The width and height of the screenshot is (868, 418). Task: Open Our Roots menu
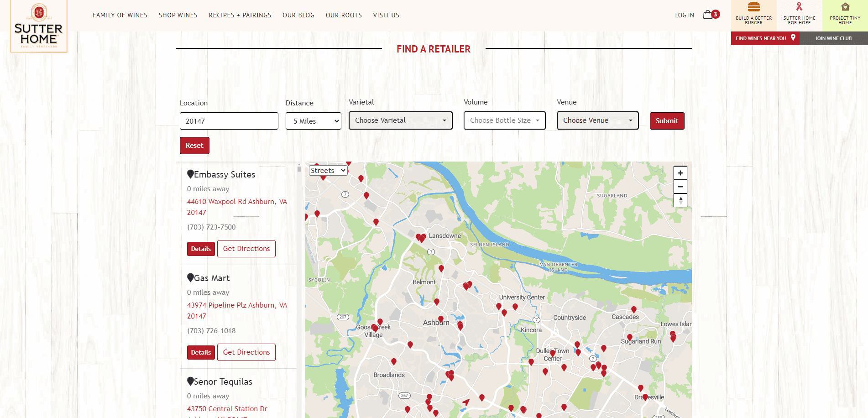pos(344,15)
